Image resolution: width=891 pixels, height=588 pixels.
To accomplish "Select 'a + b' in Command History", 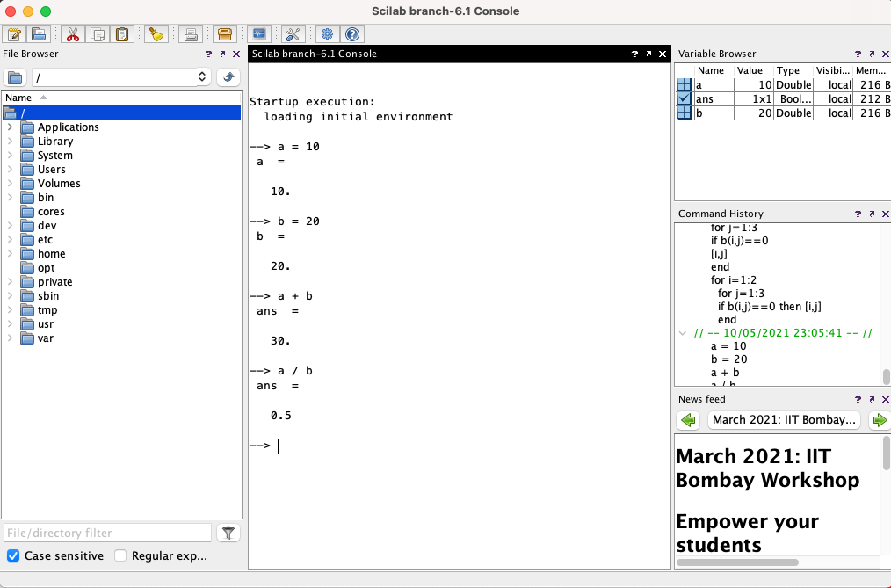I will (x=725, y=373).
